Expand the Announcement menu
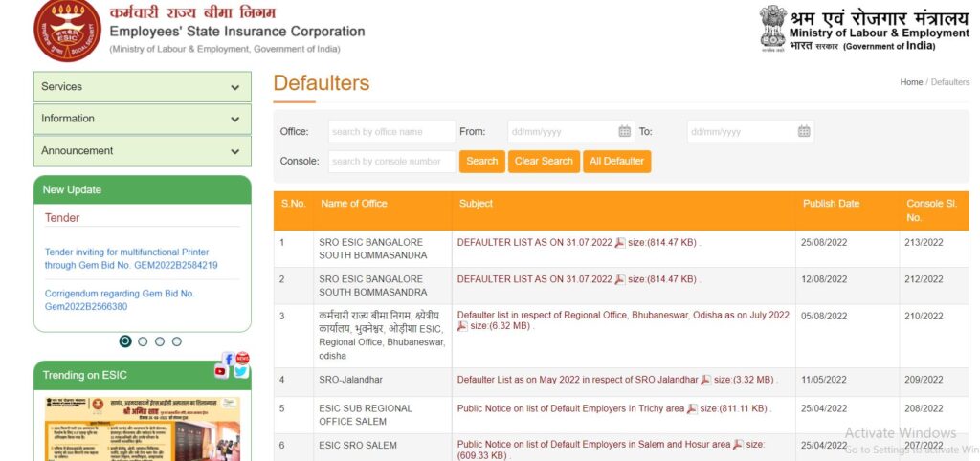The width and height of the screenshot is (980, 461). point(143,151)
